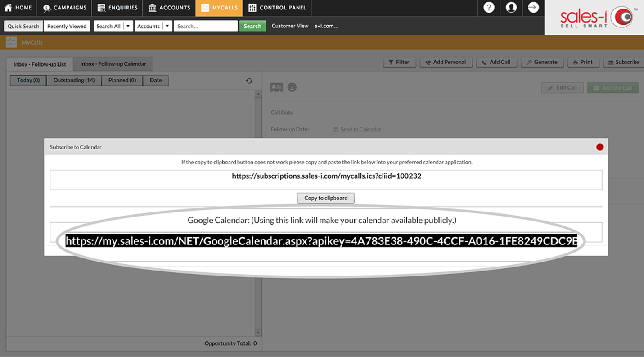
Task: Select the Today (0) filter tab
Action: click(28, 81)
